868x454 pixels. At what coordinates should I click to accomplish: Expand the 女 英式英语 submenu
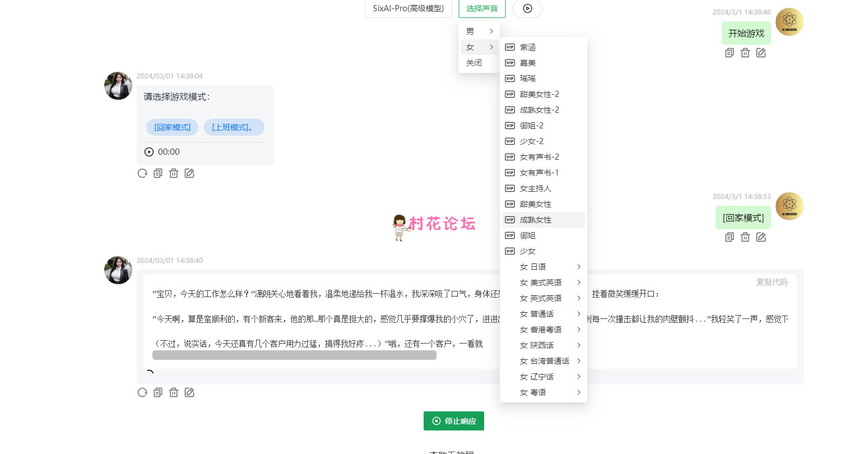pyautogui.click(x=544, y=298)
